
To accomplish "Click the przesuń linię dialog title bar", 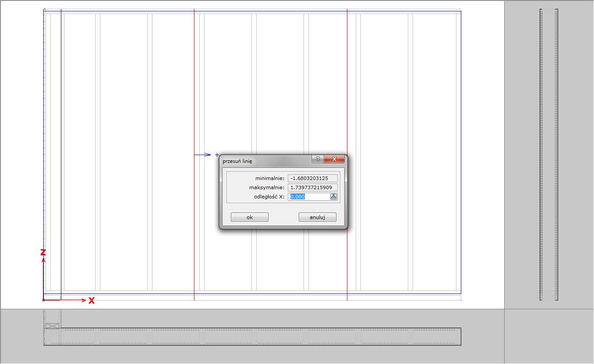I will [263, 161].
